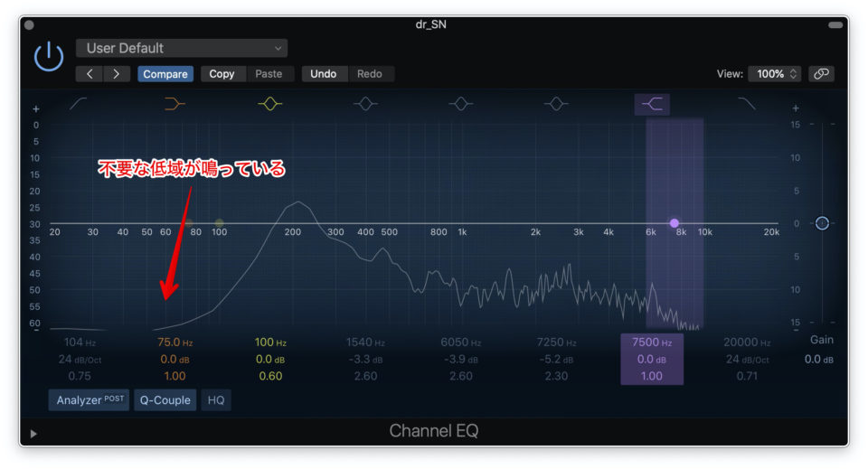Click the link button beside View

(821, 74)
